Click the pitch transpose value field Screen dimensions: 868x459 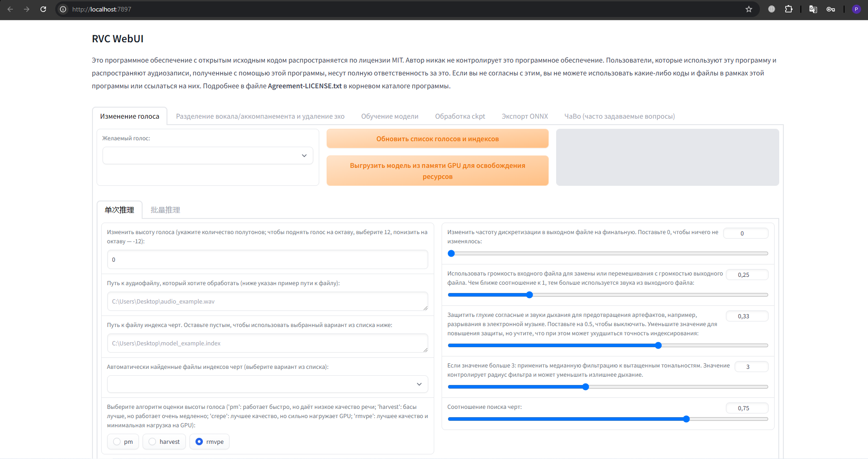[268, 259]
